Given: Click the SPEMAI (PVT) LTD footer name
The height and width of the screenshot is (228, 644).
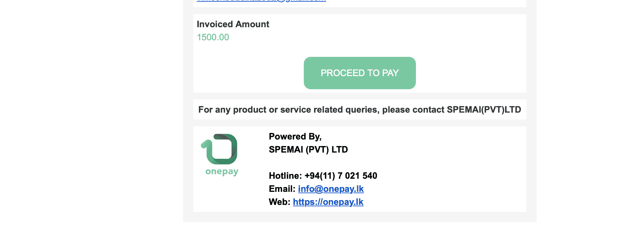Looking at the screenshot, I should coord(308,149).
